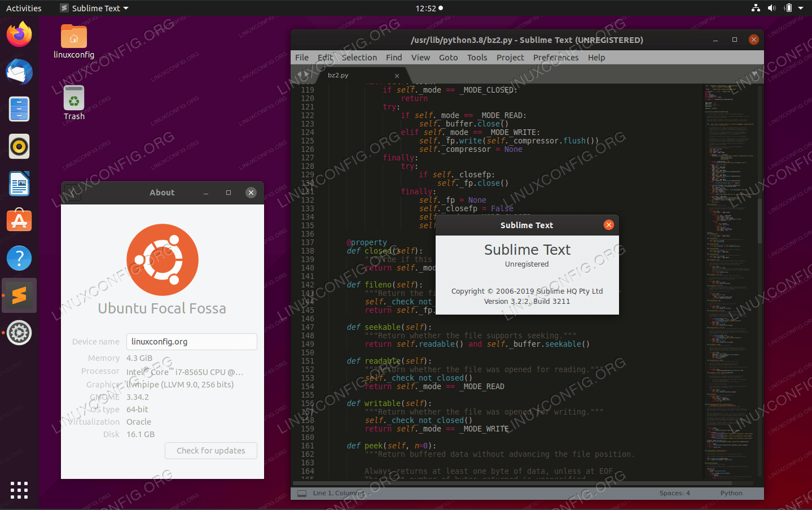
Task: Open the Files manager in dock
Action: tap(19, 109)
